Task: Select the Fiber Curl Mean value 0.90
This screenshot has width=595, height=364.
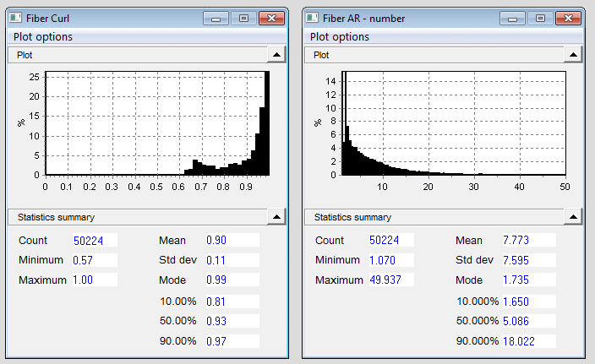Action: (231, 241)
